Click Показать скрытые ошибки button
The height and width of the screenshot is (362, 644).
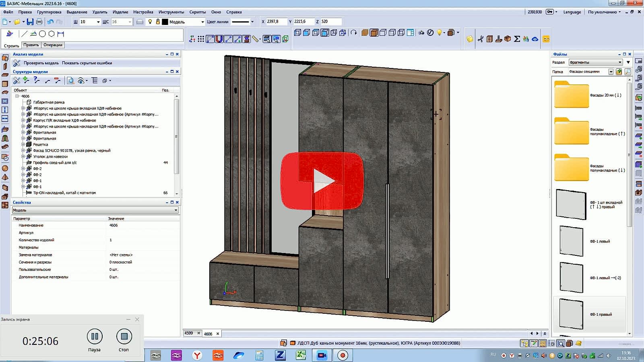[87, 63]
